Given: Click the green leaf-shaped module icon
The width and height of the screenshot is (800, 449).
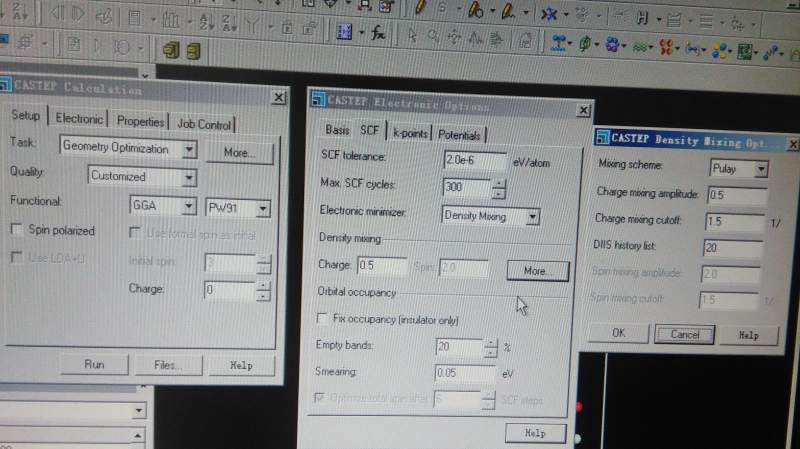Looking at the screenshot, I should click(x=585, y=45).
